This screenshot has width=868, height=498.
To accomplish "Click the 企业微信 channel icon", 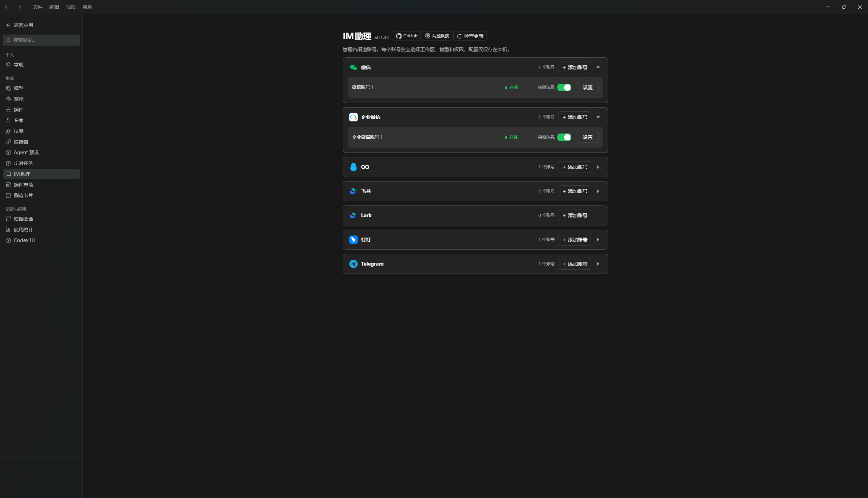I will [x=353, y=117].
